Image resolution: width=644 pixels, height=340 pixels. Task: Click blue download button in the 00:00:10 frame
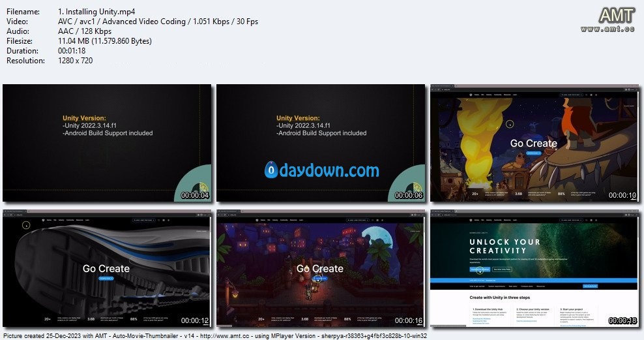(534, 153)
